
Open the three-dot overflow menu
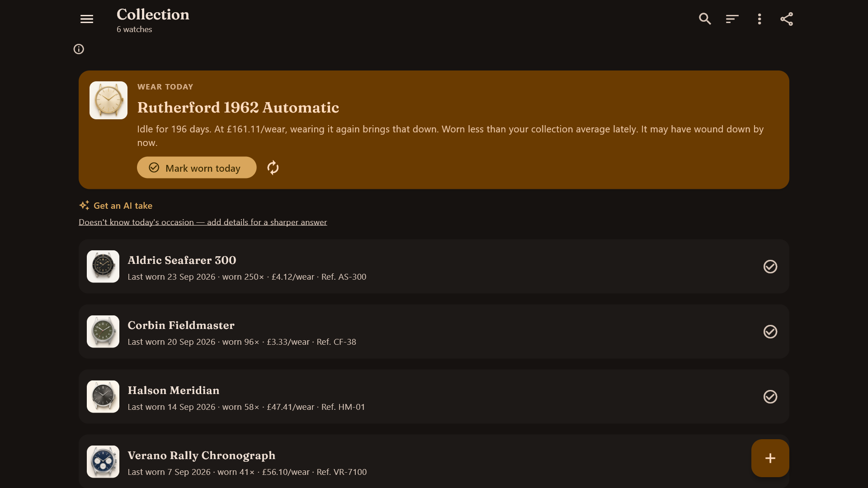tap(759, 19)
